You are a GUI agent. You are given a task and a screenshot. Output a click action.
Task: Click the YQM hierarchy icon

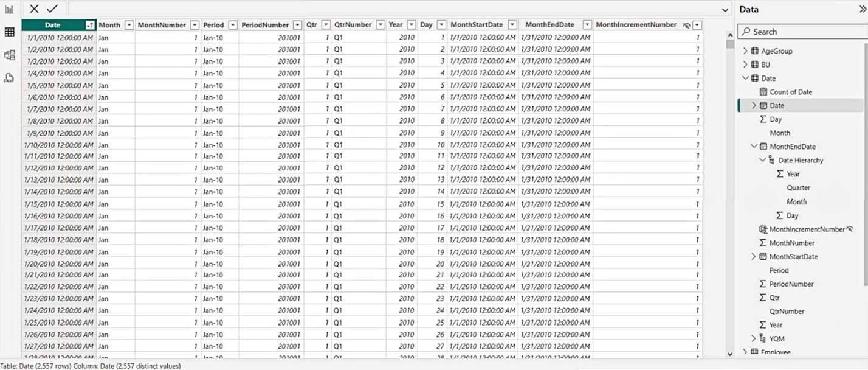click(x=763, y=338)
